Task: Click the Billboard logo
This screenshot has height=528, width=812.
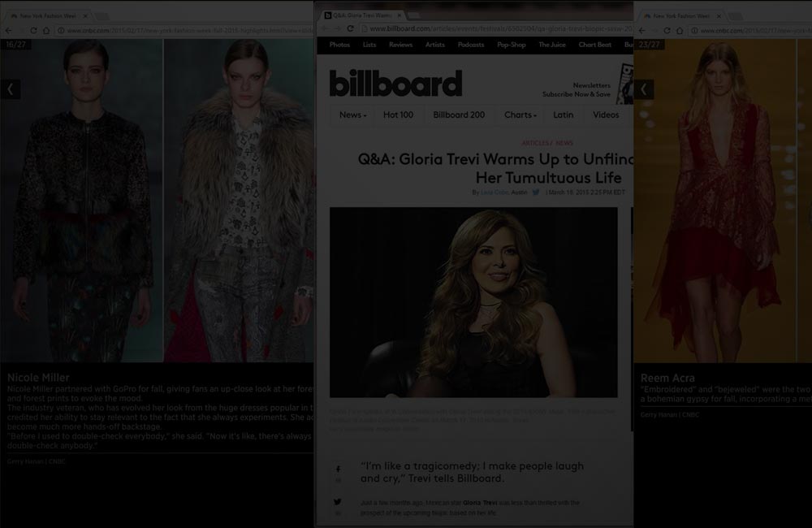Action: (395, 83)
